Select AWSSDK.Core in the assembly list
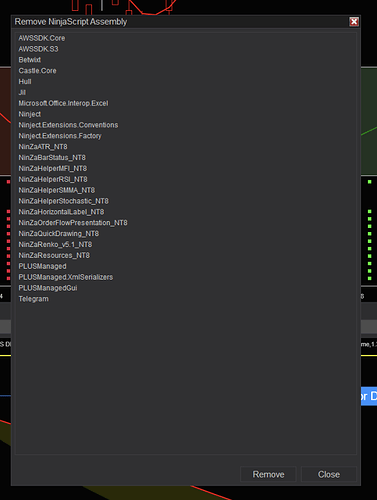 (42, 38)
